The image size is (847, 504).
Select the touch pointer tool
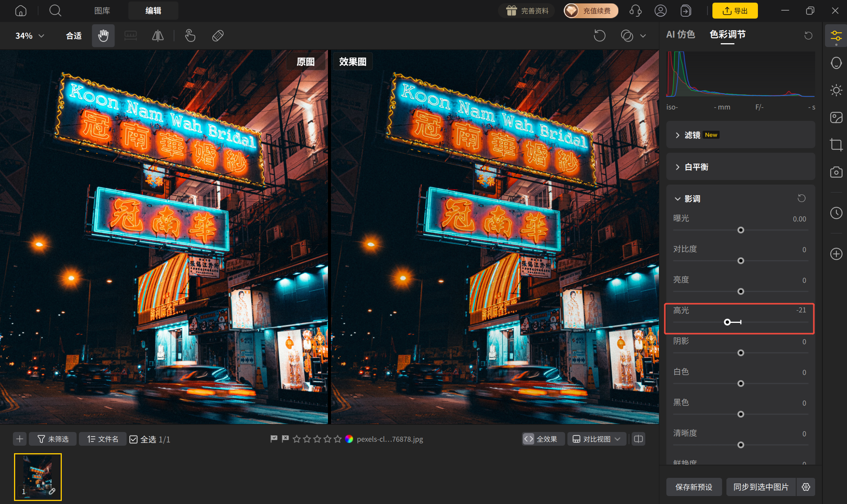pyautogui.click(x=190, y=36)
